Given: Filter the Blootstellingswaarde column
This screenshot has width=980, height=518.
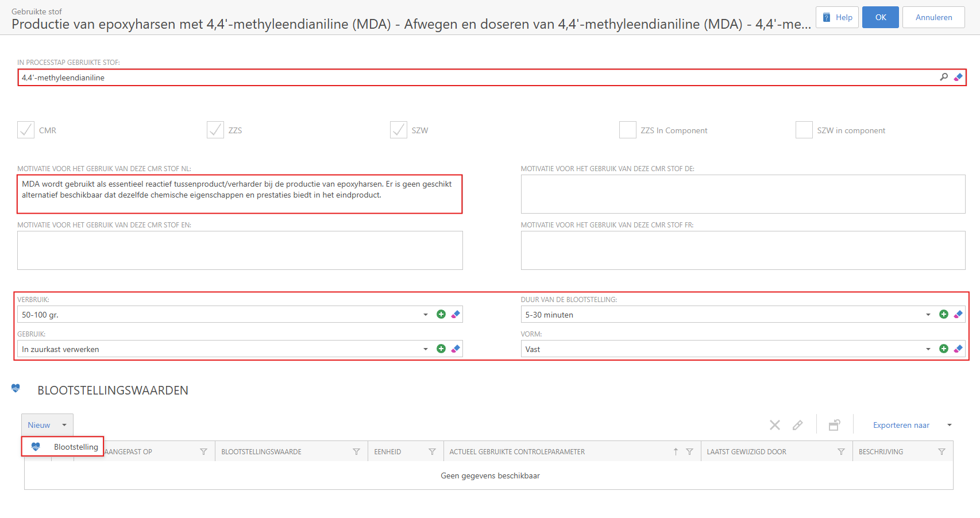Looking at the screenshot, I should (356, 452).
